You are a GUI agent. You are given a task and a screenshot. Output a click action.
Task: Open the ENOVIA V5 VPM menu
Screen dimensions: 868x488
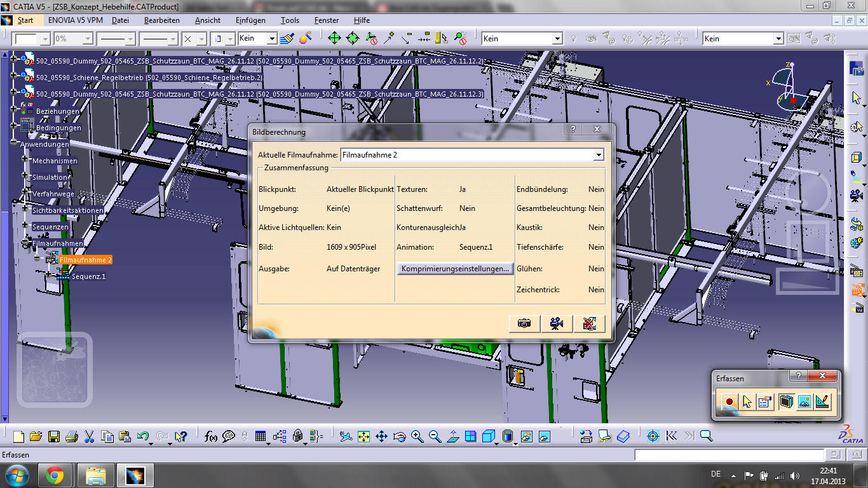(x=76, y=20)
